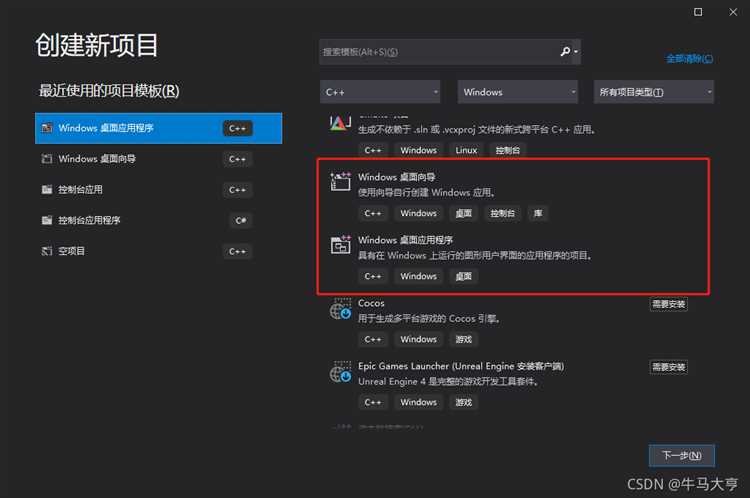Select Windows 桌面向导 template title in results
750x498 pixels.
pos(397,177)
